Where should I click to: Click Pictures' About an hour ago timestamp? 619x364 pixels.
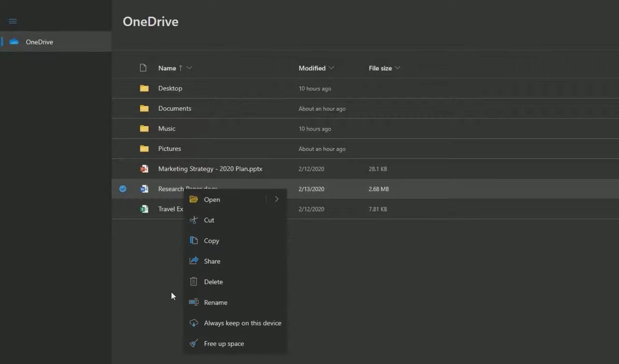click(x=322, y=149)
